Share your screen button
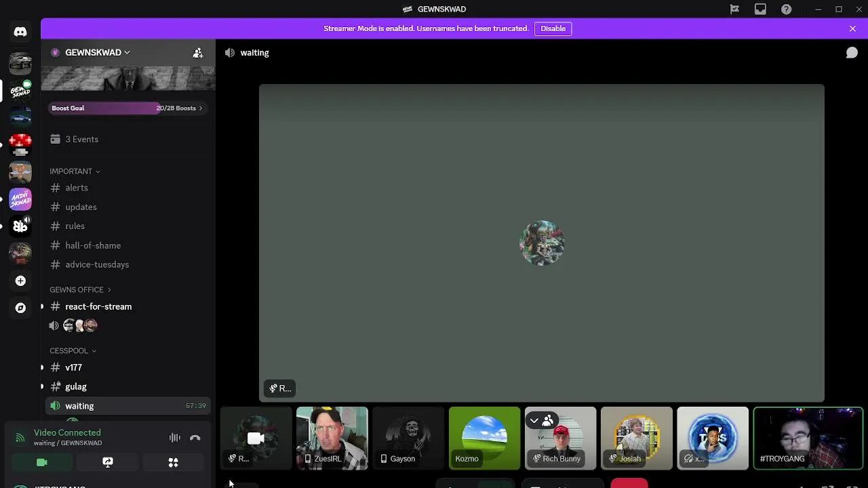Viewport: 868px width, 488px height. point(107,462)
